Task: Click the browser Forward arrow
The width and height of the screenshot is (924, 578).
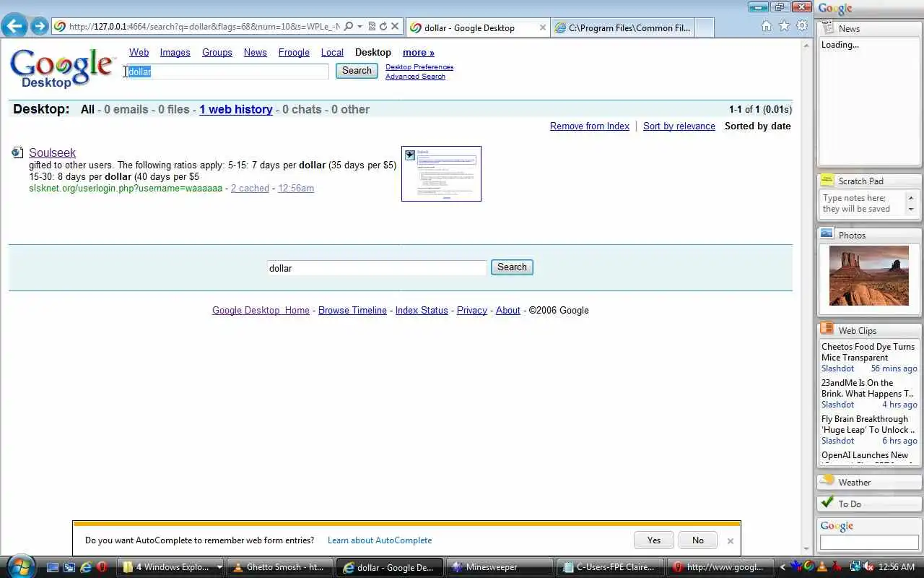Action: tap(39, 27)
